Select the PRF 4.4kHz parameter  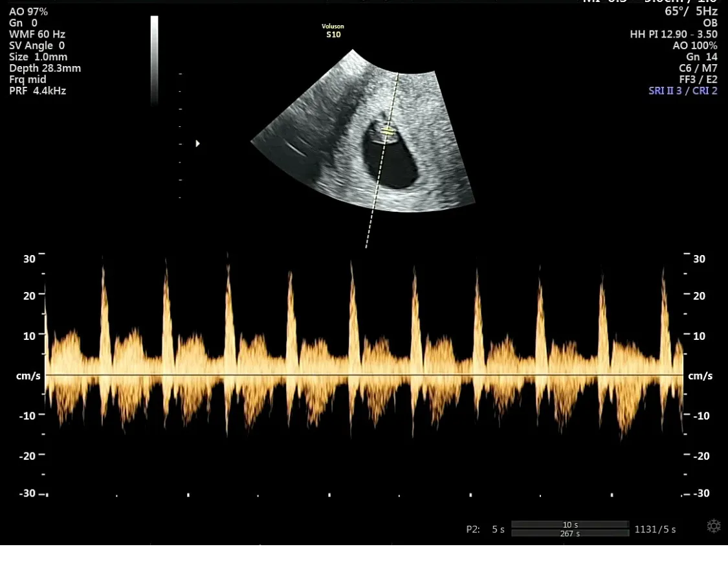(38, 91)
